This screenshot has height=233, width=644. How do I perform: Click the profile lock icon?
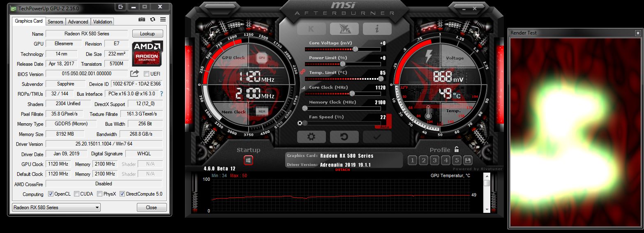click(457, 150)
